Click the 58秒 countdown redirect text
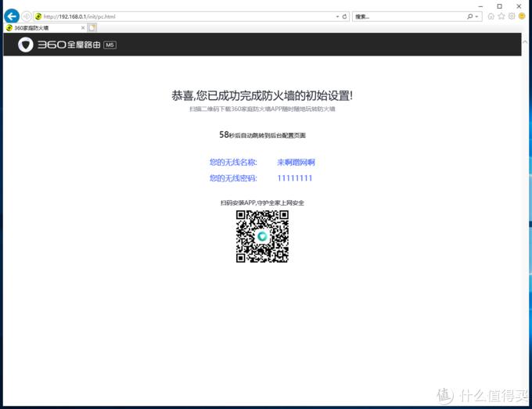The width and height of the screenshot is (532, 409). click(262, 135)
